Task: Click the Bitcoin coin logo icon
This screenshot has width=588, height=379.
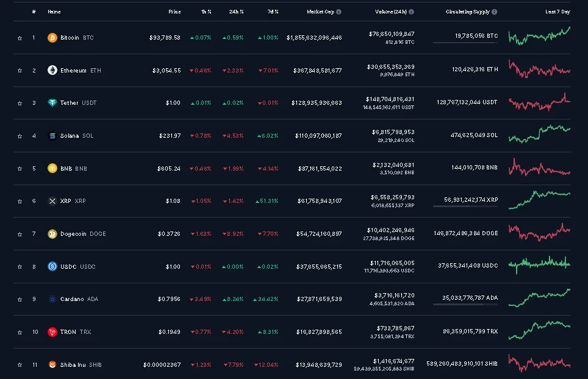Action: click(52, 38)
